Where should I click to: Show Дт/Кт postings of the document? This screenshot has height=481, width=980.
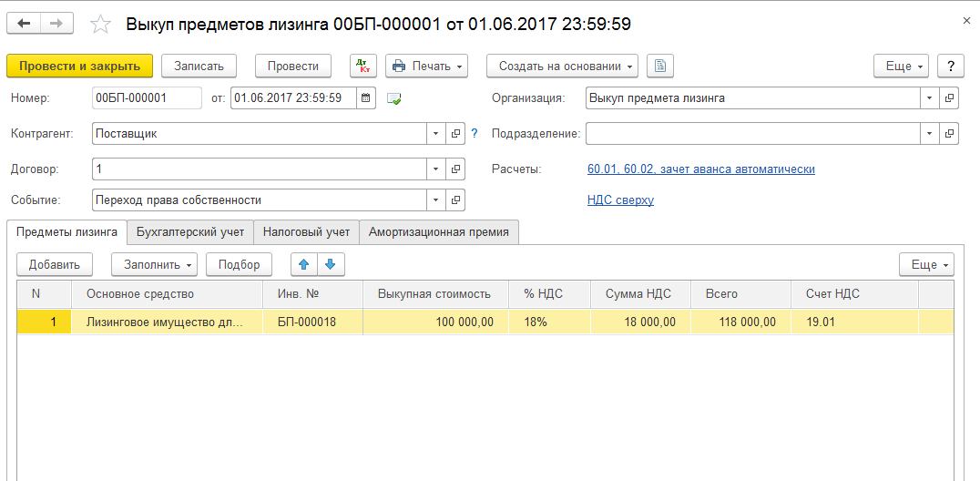pyautogui.click(x=363, y=66)
